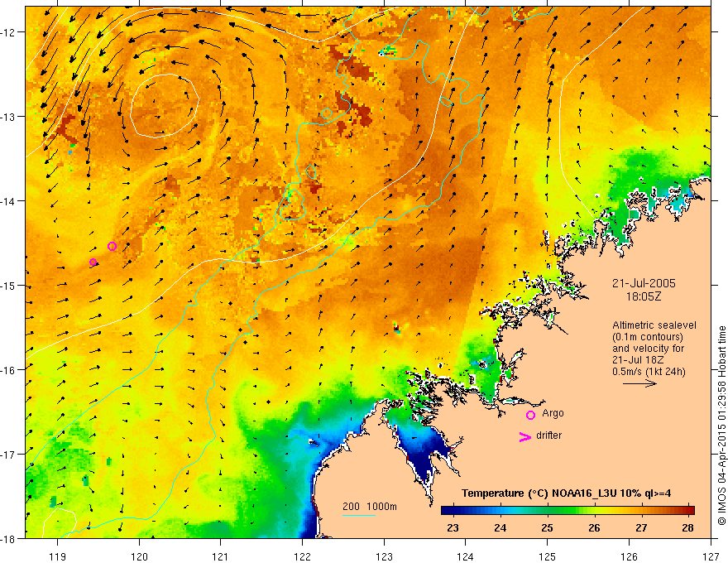Click the 'and velocity for' text
The height and width of the screenshot is (563, 728).
click(648, 349)
